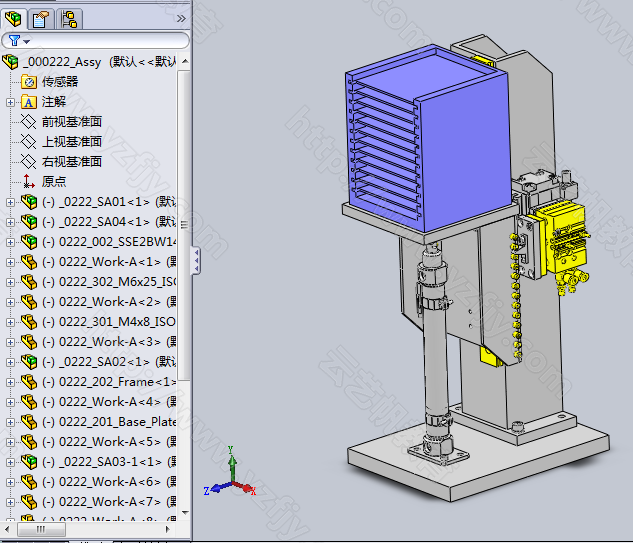Select the 0222_Work-A<7> part icon
Viewport: 633px width, 543px height.
tap(29, 501)
